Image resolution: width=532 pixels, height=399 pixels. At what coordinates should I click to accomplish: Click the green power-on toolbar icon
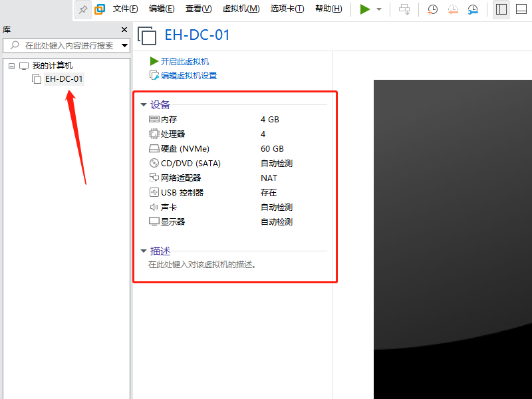coord(364,9)
